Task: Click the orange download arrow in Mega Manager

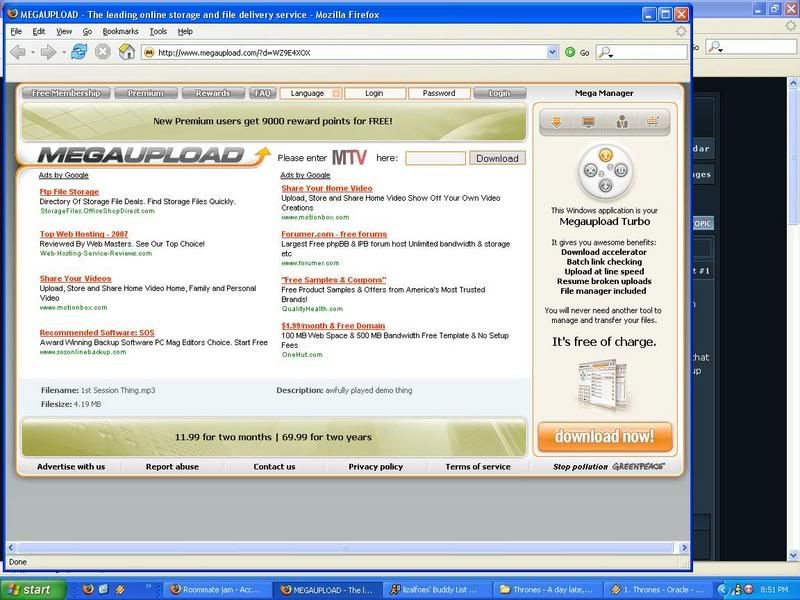Action: [557, 122]
